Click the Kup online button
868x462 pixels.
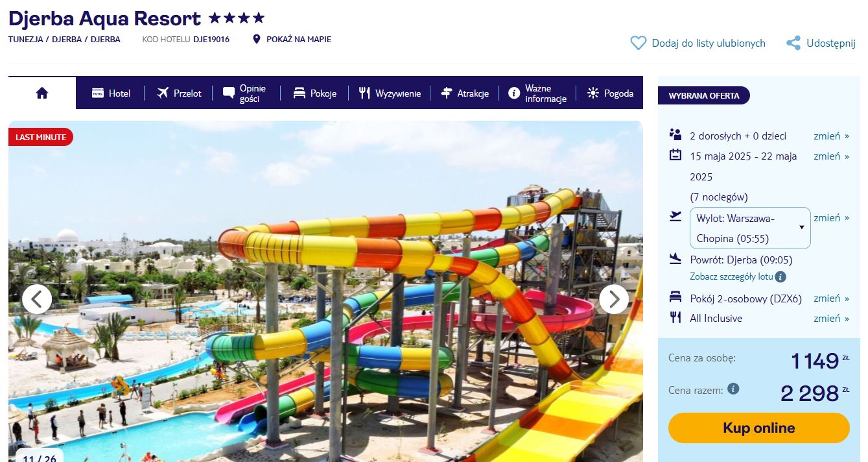coord(758,428)
